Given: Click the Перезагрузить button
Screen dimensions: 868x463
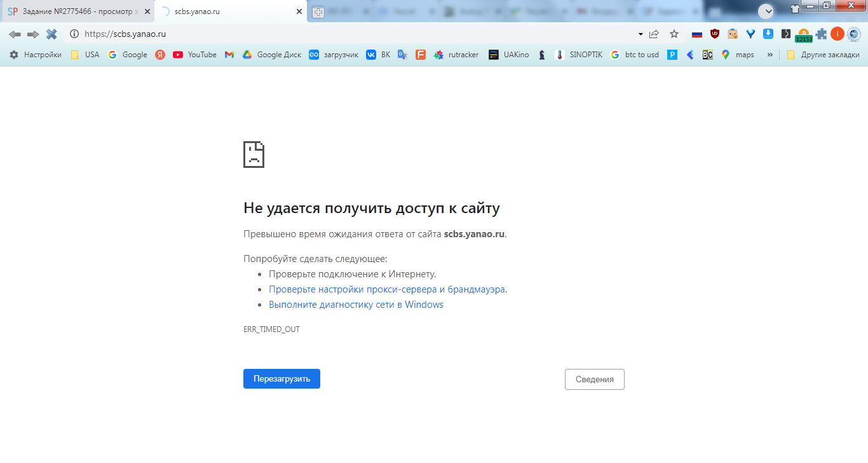Looking at the screenshot, I should coord(281,378).
